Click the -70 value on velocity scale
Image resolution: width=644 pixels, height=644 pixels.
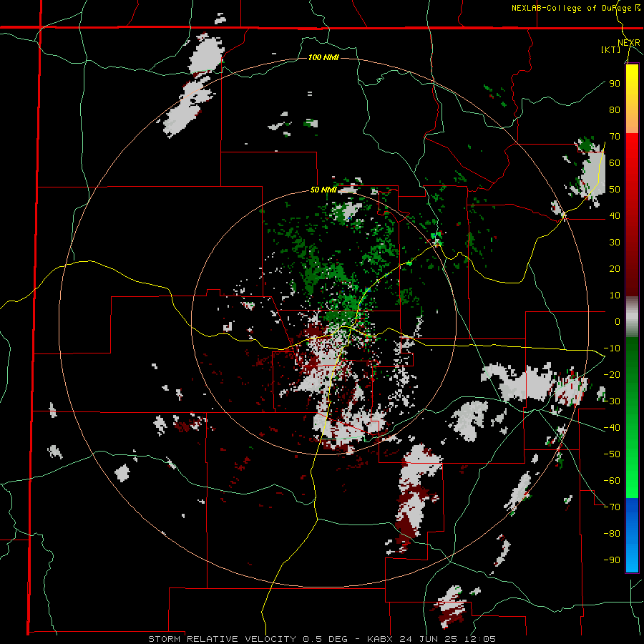tap(612, 507)
